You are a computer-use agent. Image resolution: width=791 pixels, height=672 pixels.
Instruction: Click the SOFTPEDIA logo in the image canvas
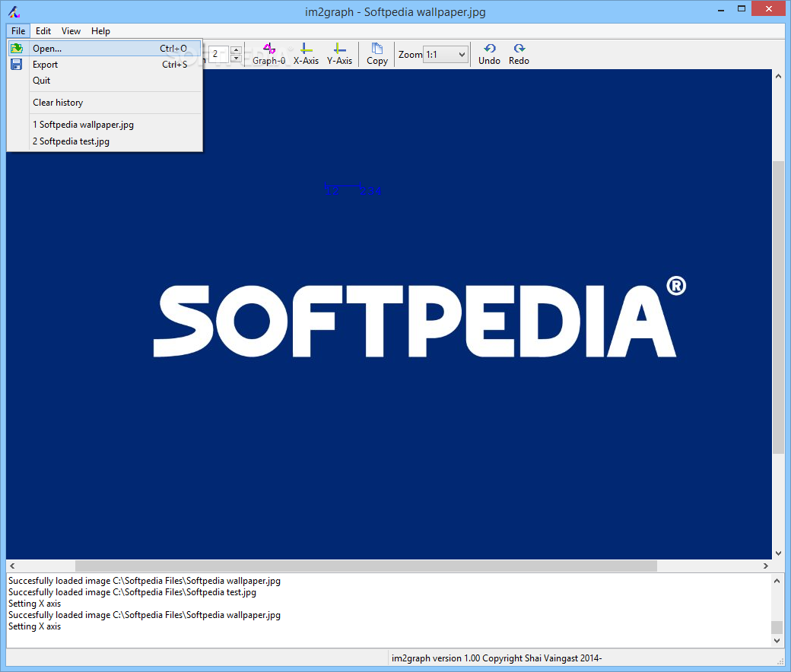tap(420, 318)
